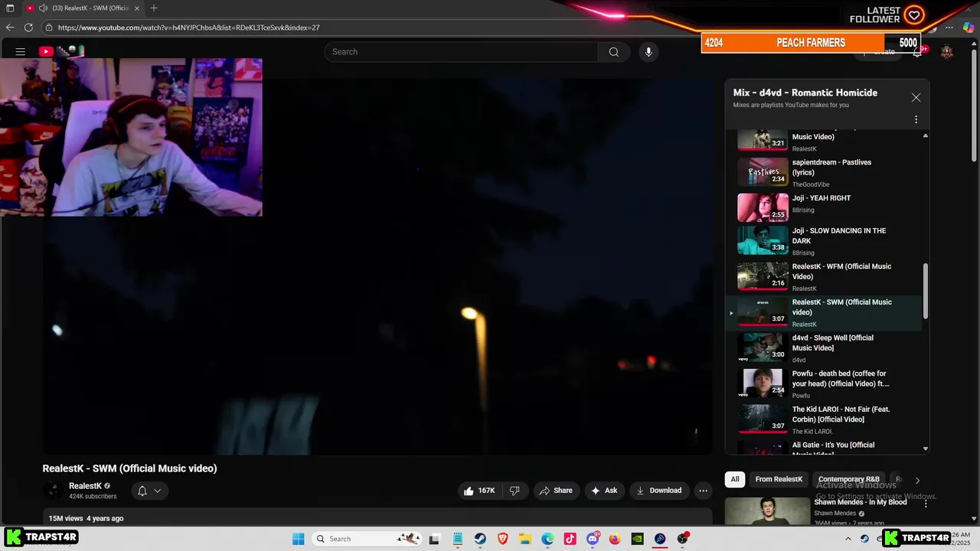Click the YouTube search magnifier button
The height and width of the screenshot is (551, 980).
point(613,52)
